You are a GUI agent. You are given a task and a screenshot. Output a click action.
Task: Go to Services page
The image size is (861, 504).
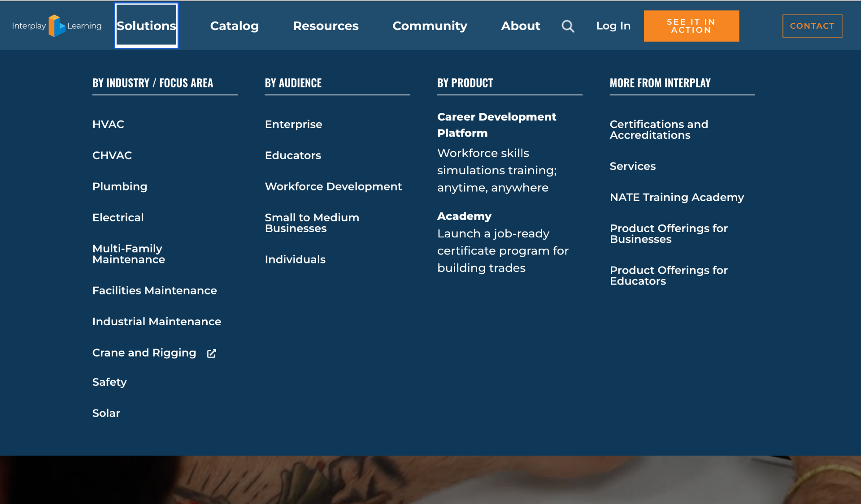tap(632, 166)
